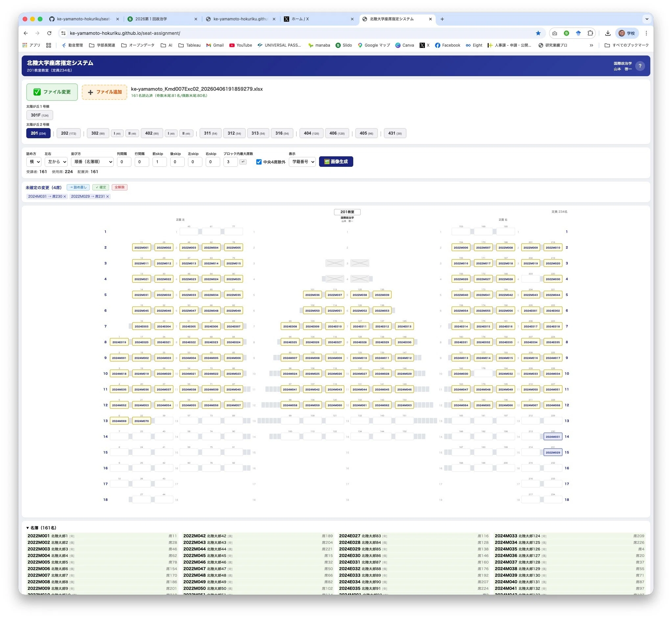Open the browser downloads icon
This screenshot has height=619, width=672.
pyautogui.click(x=608, y=33)
